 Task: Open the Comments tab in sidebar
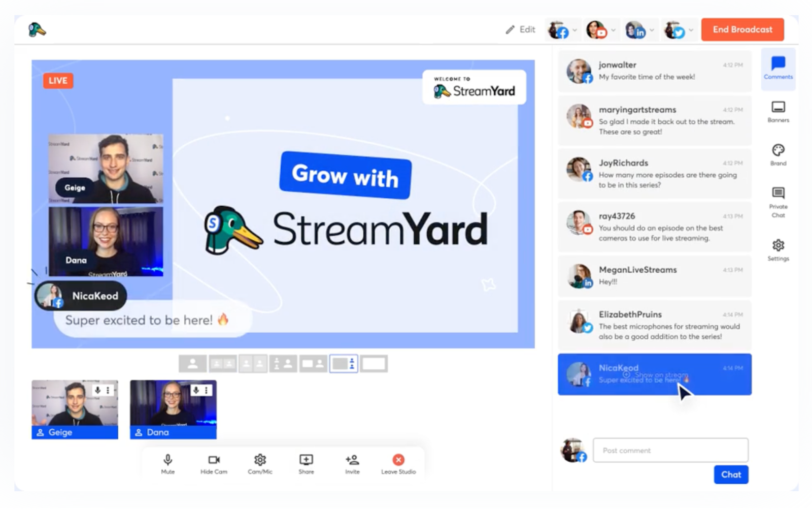778,68
